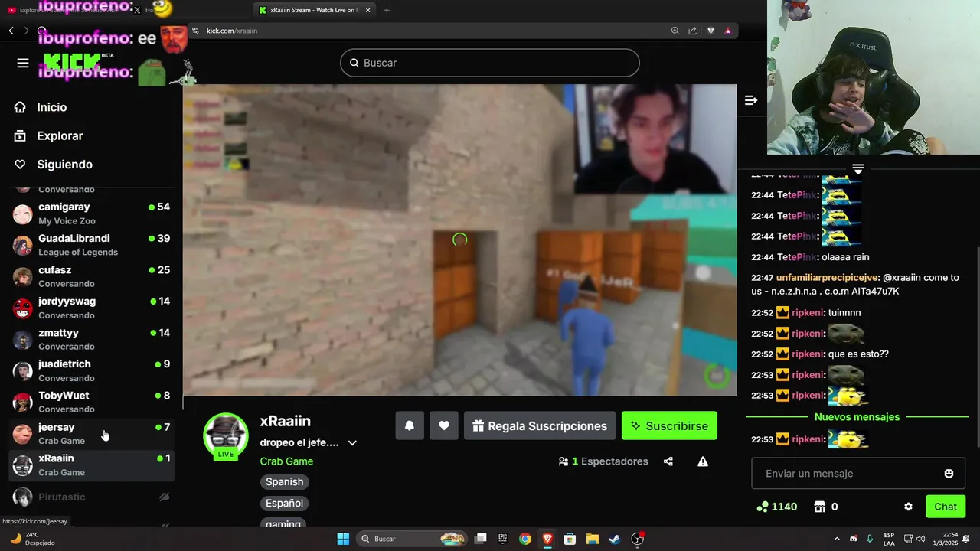The image size is (980, 551).
Task: Follow xRaaiin with heart button
Action: pyautogui.click(x=444, y=425)
